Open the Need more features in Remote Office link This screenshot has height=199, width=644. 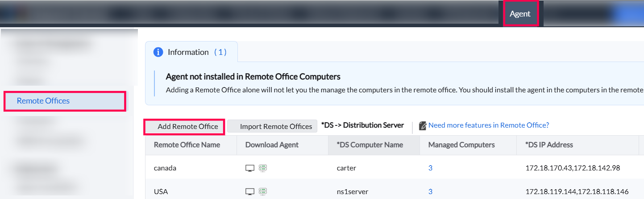coord(488,125)
